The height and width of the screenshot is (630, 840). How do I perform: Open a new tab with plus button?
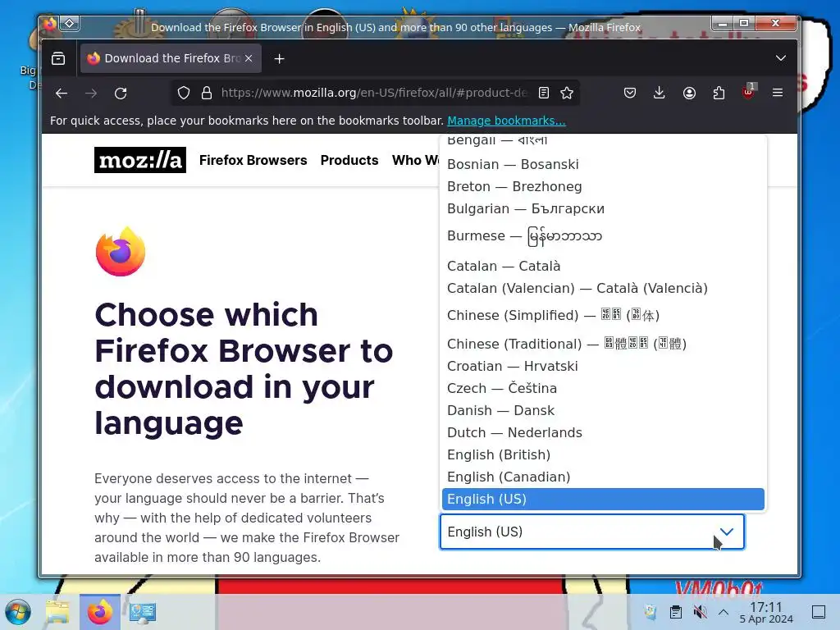279,58
